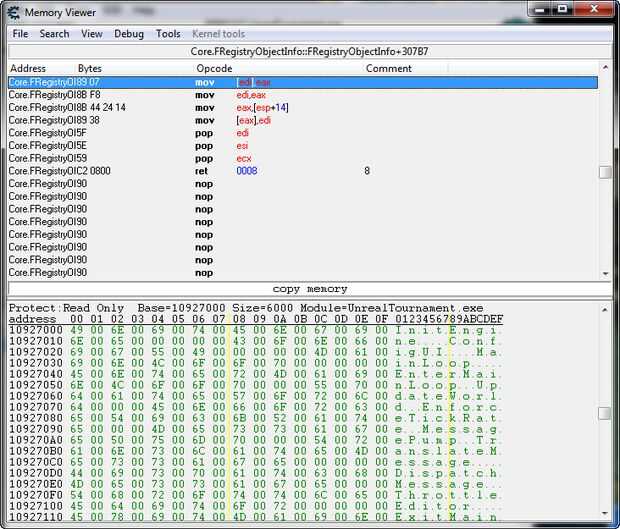
Task: Click byte 4D in row 109270E0
Action: pyautogui.click(x=76, y=484)
